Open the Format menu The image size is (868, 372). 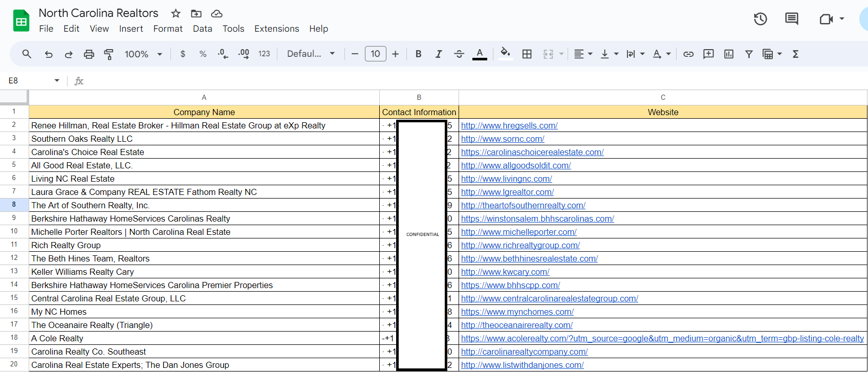tap(168, 29)
